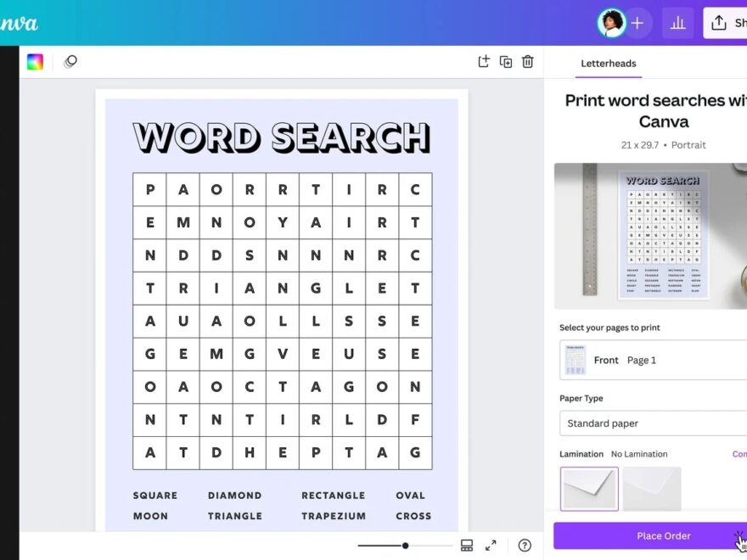Open the help question mark icon
Screen dimensions: 747x560
(x=525, y=546)
